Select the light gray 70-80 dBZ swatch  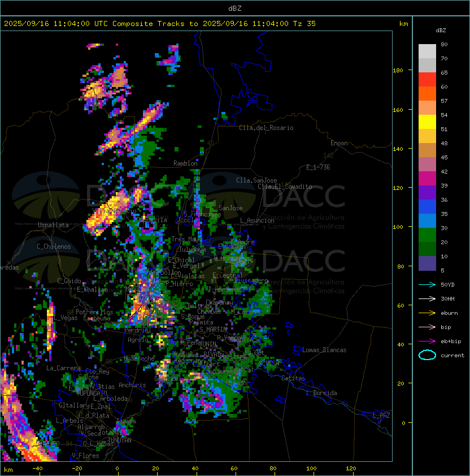(427, 51)
